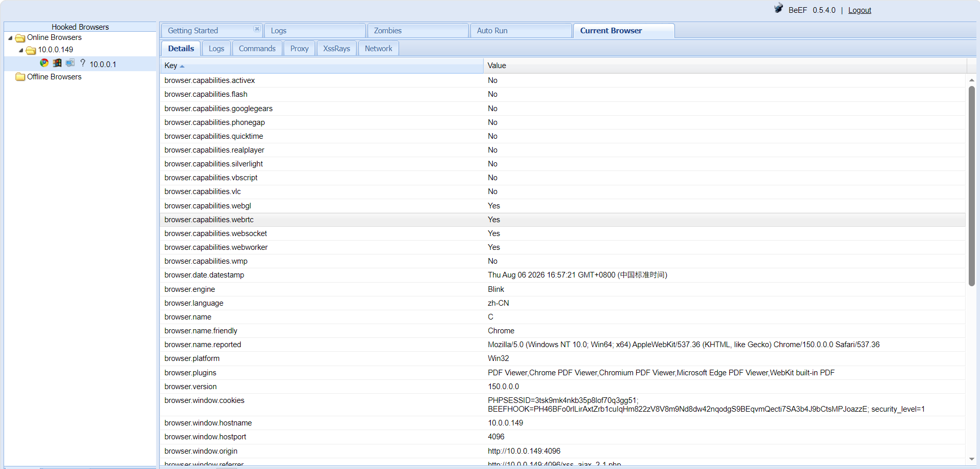Select the browser.capabilities.flash row

[563, 94]
